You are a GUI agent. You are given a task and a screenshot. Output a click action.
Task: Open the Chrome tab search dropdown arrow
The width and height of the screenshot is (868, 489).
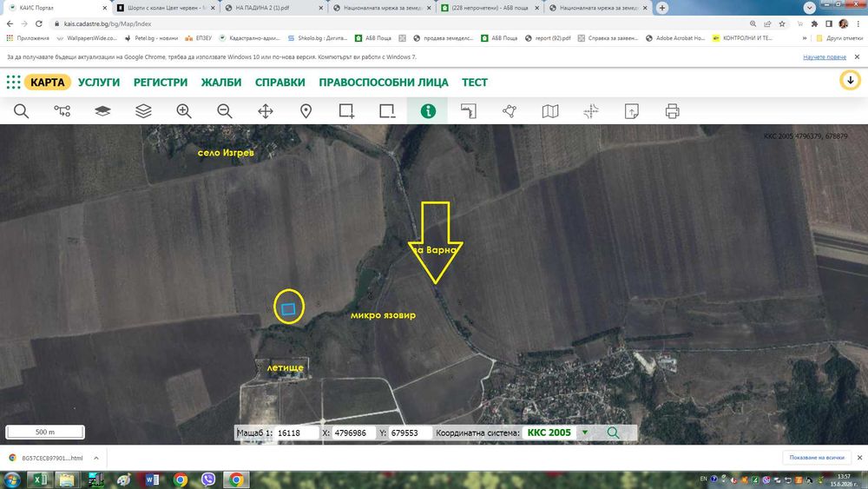[810, 8]
